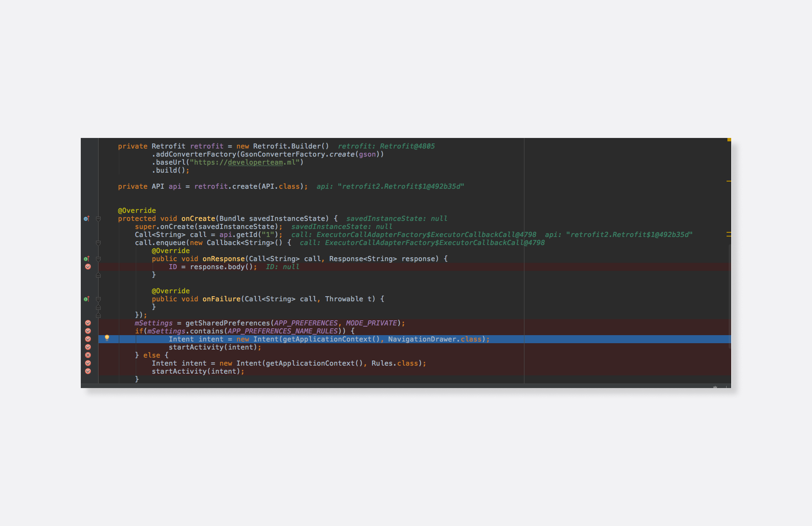Toggle breakpoint on ID = response.body() line

click(x=88, y=267)
